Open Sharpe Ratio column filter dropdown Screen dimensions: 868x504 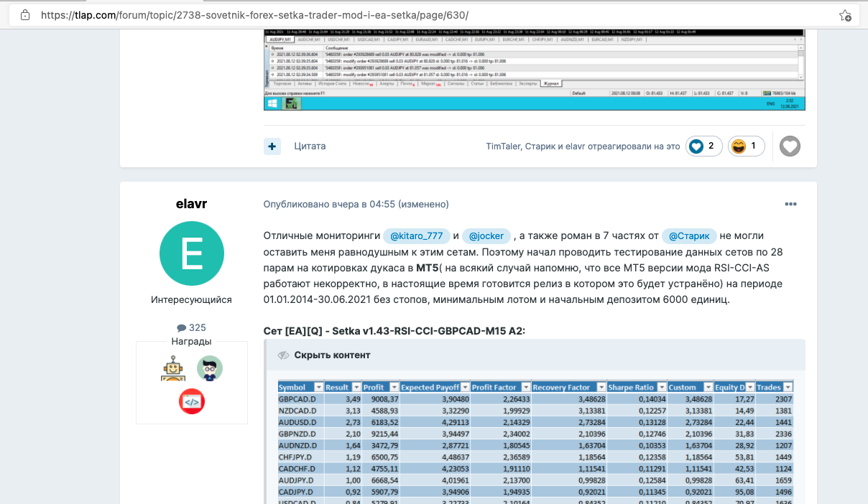coord(662,387)
